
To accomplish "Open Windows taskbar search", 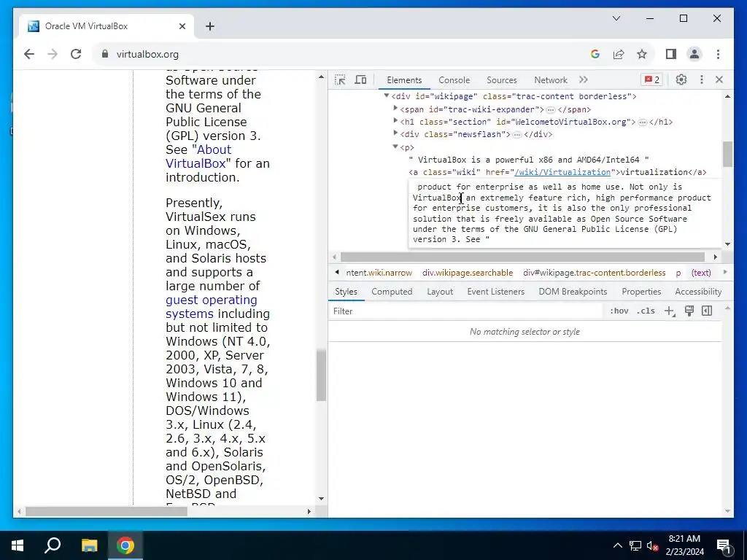I will tap(53, 545).
